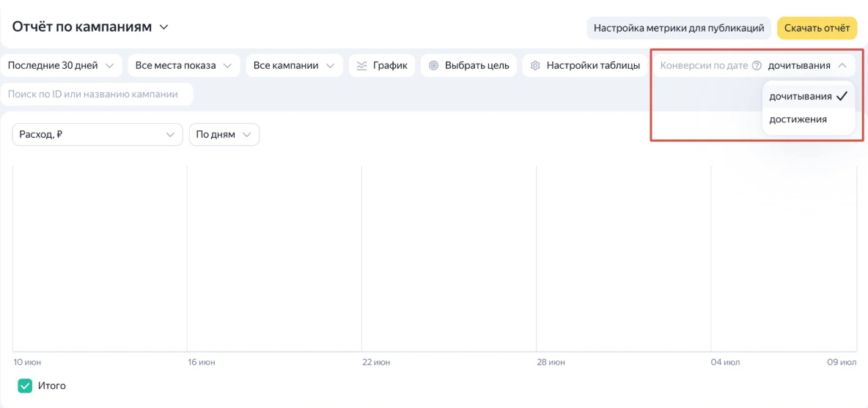Click the gear icon on Настройки таблицы
This screenshot has height=408, width=868.
534,66
